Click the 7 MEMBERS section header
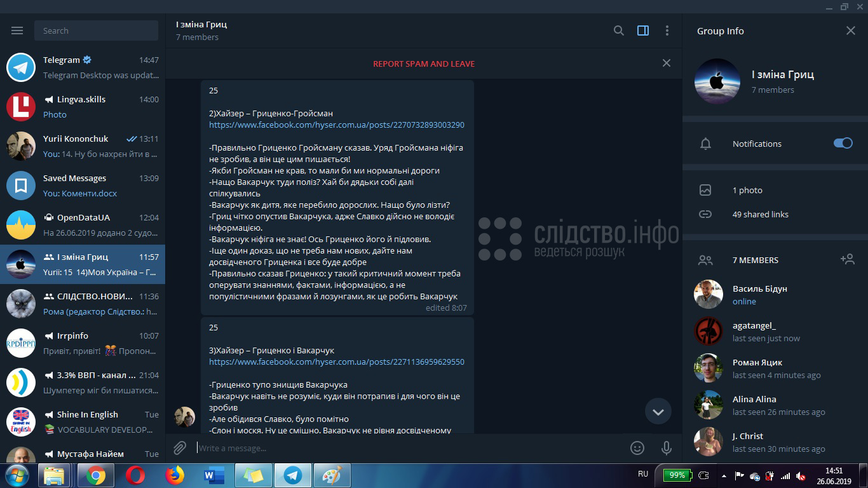The height and width of the screenshot is (488, 868). (x=755, y=260)
